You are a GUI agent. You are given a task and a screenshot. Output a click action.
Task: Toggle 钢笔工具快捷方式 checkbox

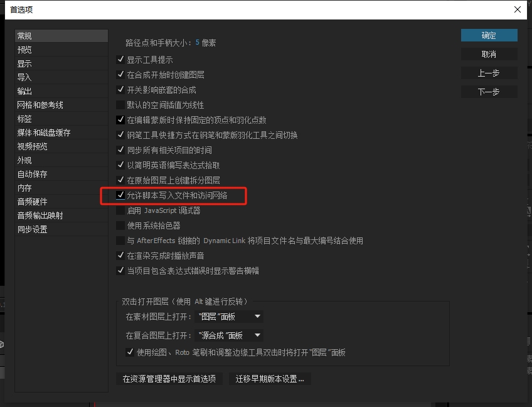point(120,135)
